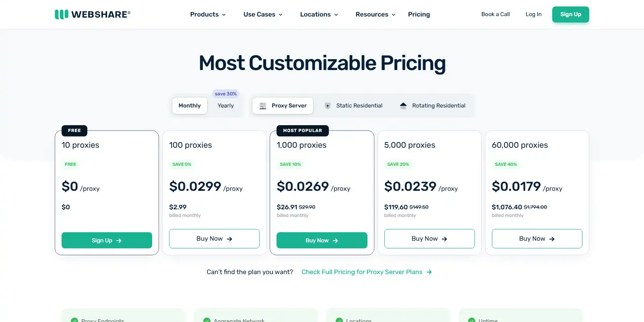This screenshot has height=322, width=644.
Task: Click the $0.0239 /proxy price
Action: [x=421, y=187]
